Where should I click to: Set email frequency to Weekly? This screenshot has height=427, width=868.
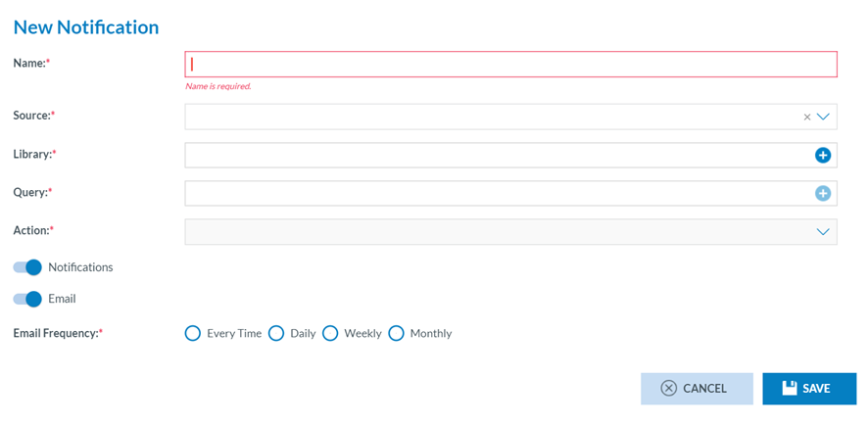point(330,333)
